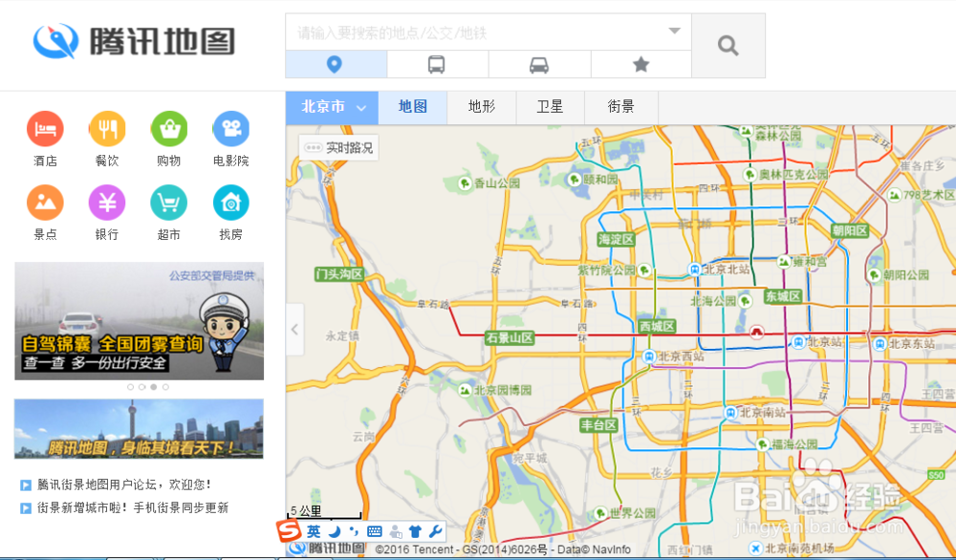This screenshot has height=560, width=956.
Task: Open the 身临其境看天下 skyline banner
Action: (139, 428)
